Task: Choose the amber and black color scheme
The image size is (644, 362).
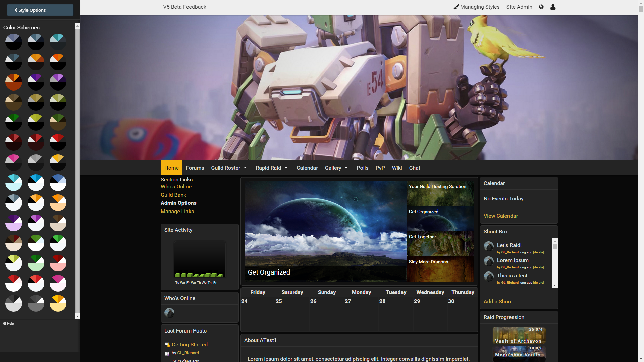Action: click(x=58, y=163)
